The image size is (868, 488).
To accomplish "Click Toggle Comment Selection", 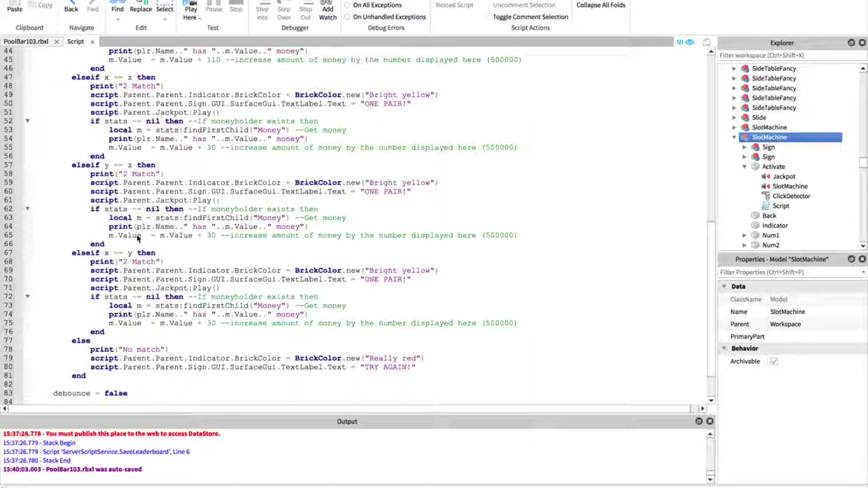I will pyautogui.click(x=530, y=17).
